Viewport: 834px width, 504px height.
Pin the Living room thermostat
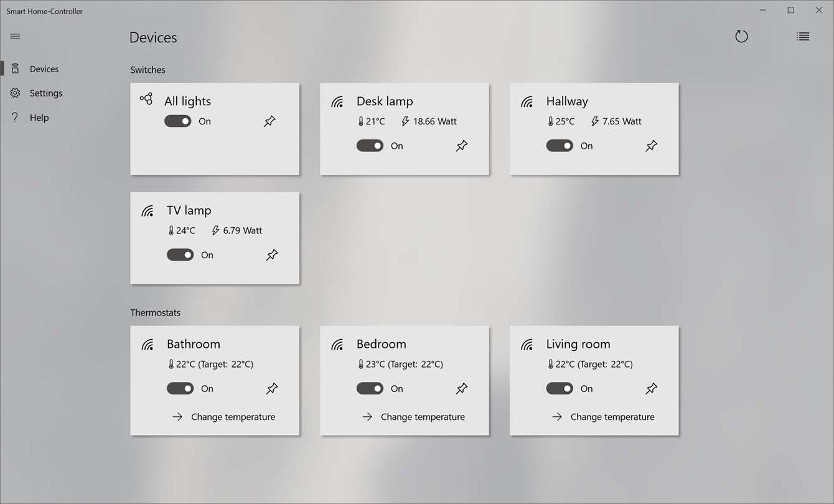point(652,388)
